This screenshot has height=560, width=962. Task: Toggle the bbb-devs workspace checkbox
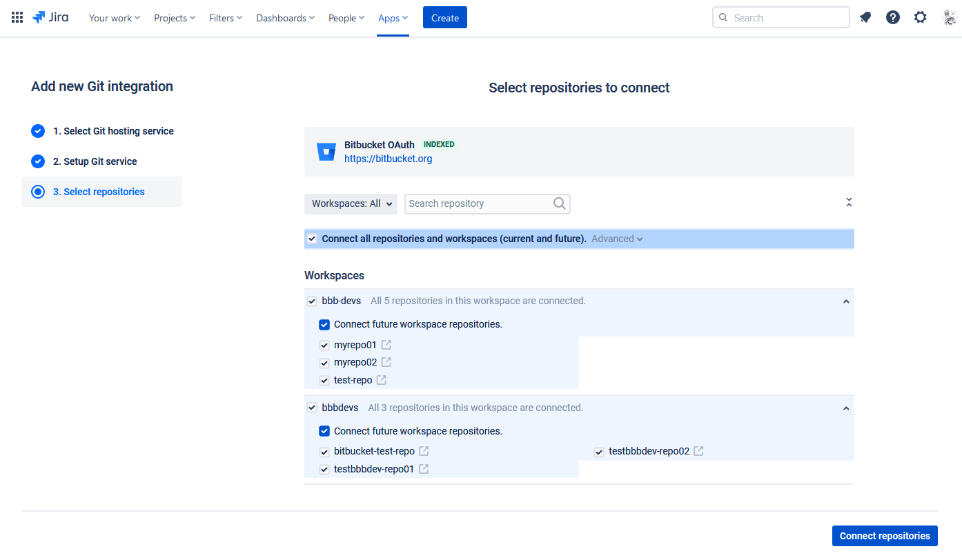coord(312,301)
